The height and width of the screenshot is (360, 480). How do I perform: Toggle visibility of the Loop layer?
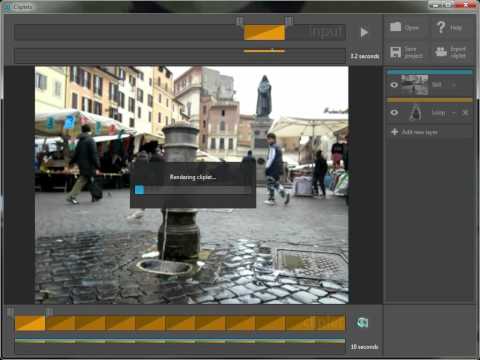tap(394, 113)
